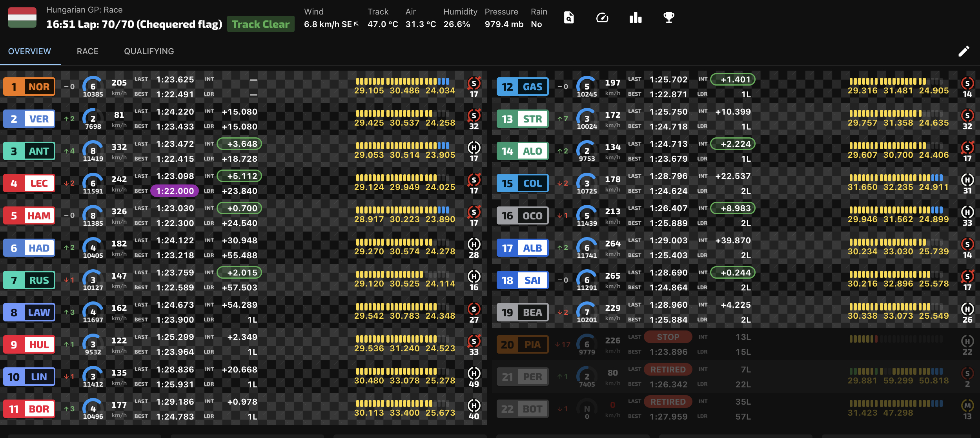
Task: Select the GAS driver badge
Action: [523, 87]
